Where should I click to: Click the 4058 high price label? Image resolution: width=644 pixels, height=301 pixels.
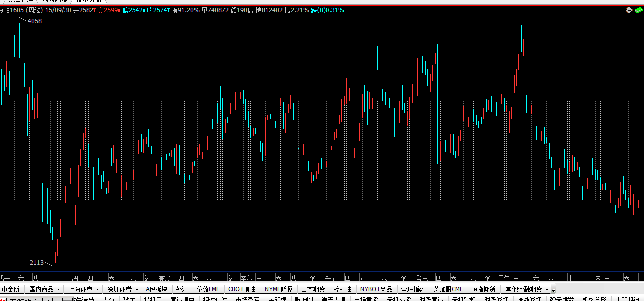35,21
